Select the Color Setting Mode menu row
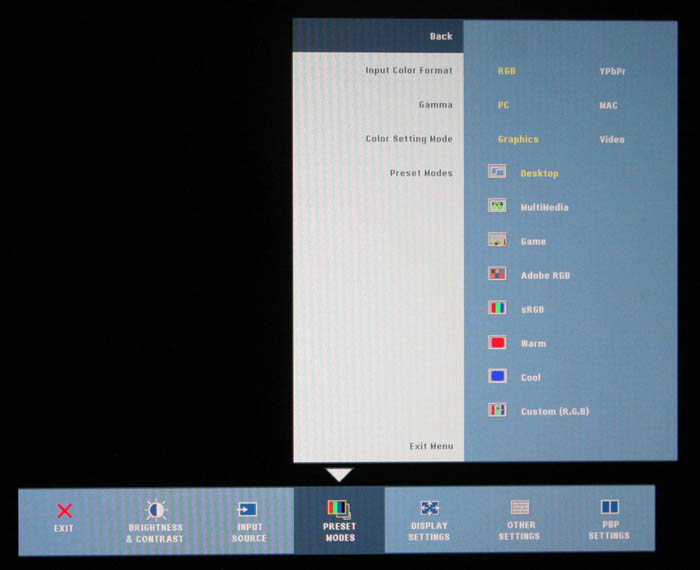 click(378, 138)
